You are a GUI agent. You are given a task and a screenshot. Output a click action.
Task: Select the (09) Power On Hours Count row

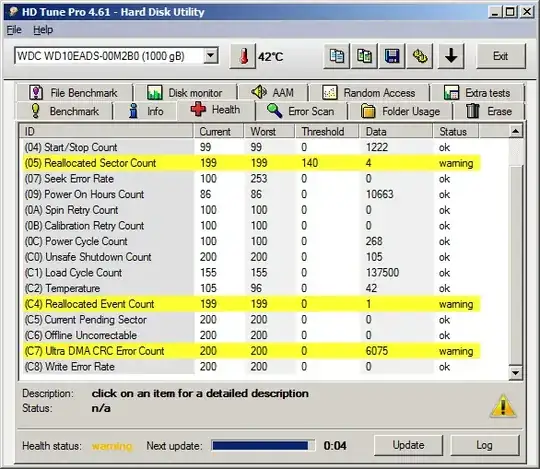coord(251,194)
